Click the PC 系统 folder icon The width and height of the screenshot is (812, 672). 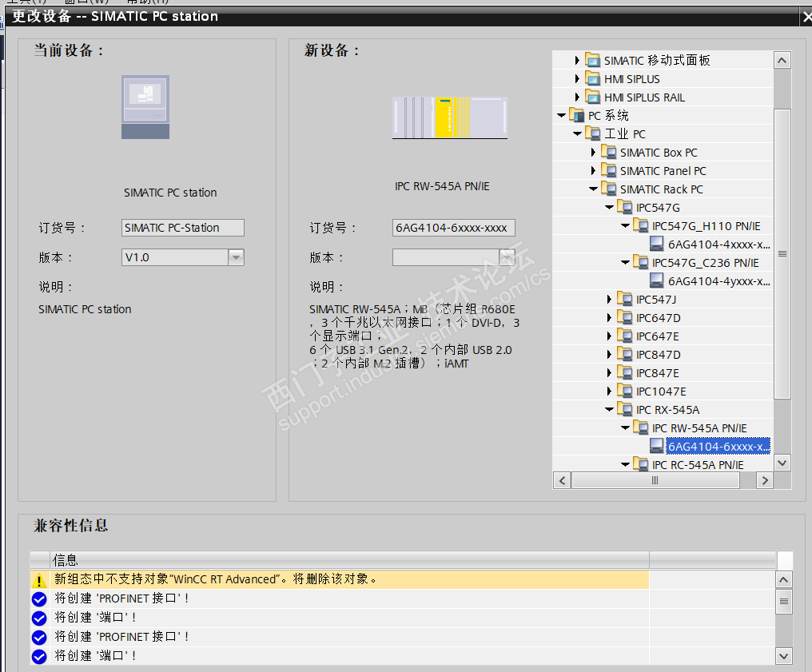click(x=576, y=115)
